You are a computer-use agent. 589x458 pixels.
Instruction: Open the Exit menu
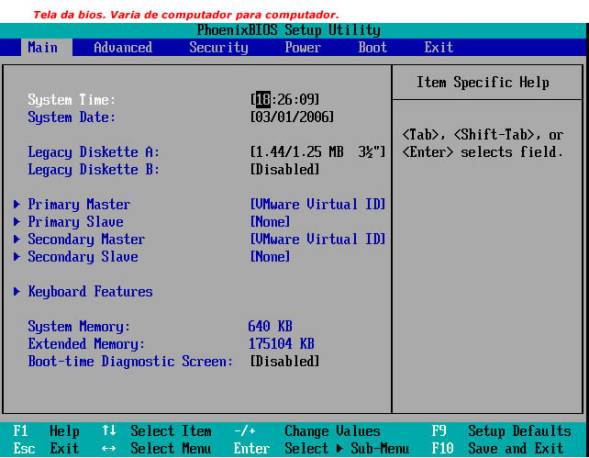click(439, 48)
